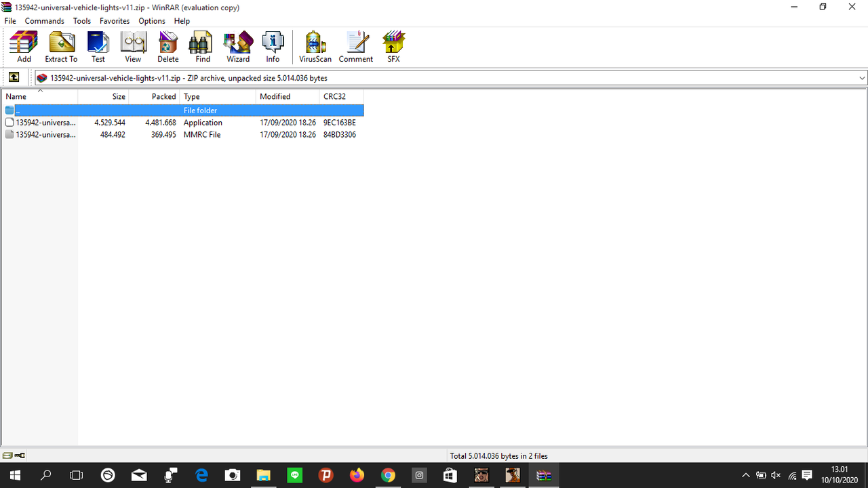The height and width of the screenshot is (488, 868).
Task: Open File Explorer from the taskbar
Action: (263, 475)
